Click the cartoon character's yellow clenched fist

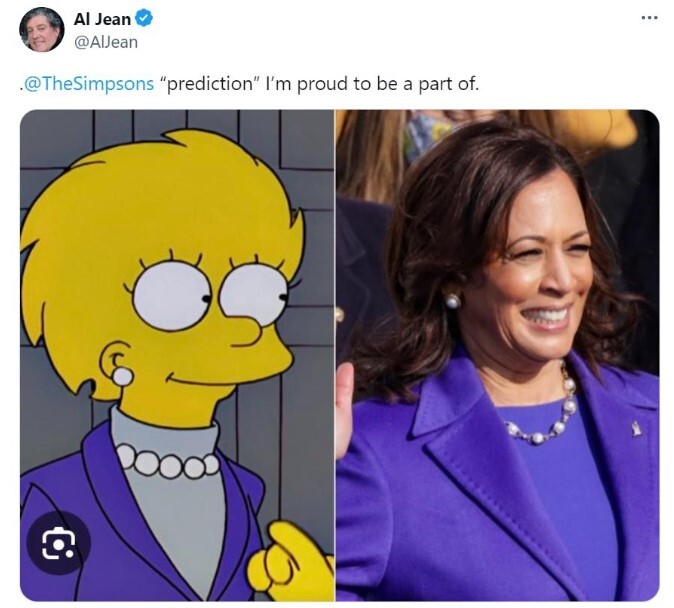290,559
